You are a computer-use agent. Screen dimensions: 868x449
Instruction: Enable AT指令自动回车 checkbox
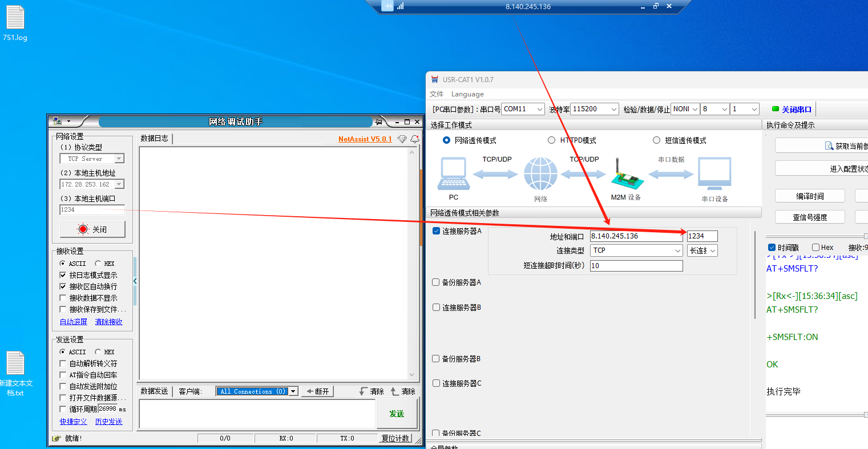click(x=63, y=375)
